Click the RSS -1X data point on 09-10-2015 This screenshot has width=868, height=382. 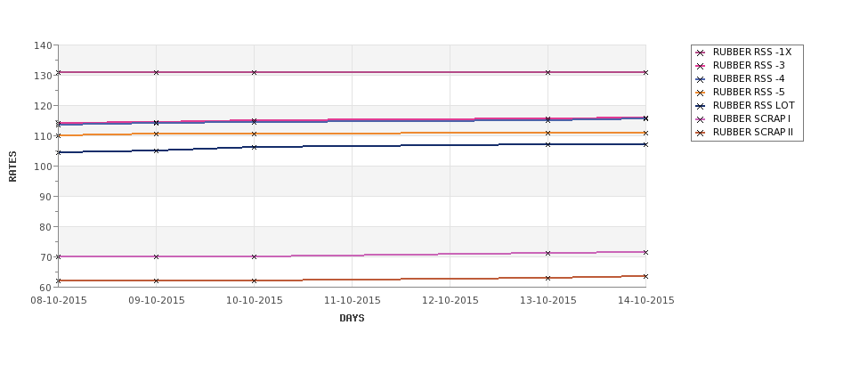click(156, 72)
